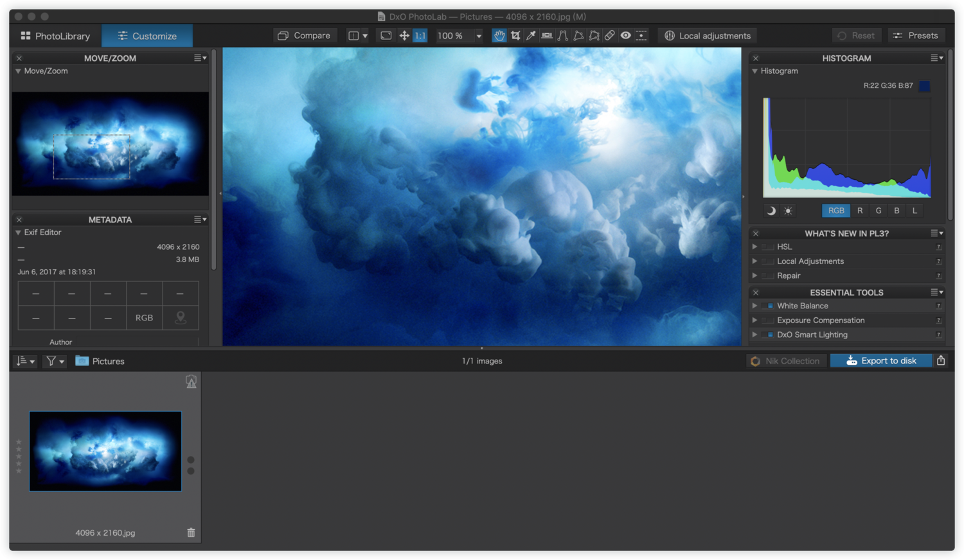Toggle shadow clipping moon icon

coord(771,211)
